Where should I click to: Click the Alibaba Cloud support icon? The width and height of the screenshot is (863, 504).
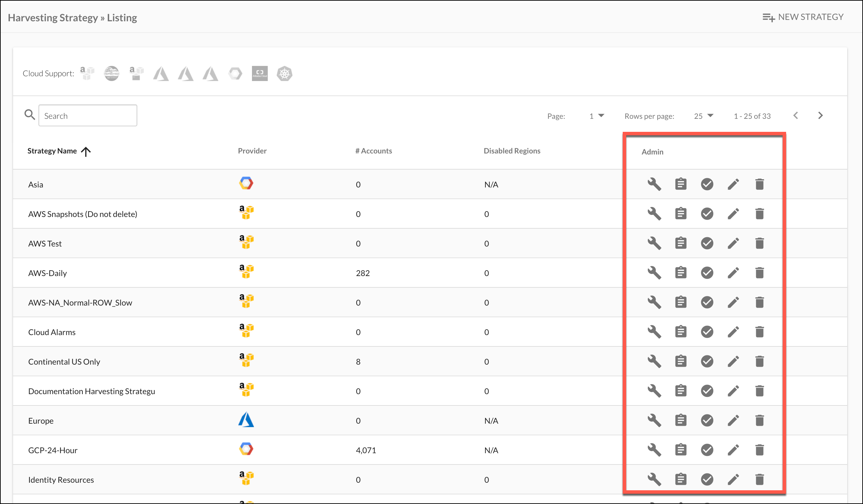[x=260, y=73]
